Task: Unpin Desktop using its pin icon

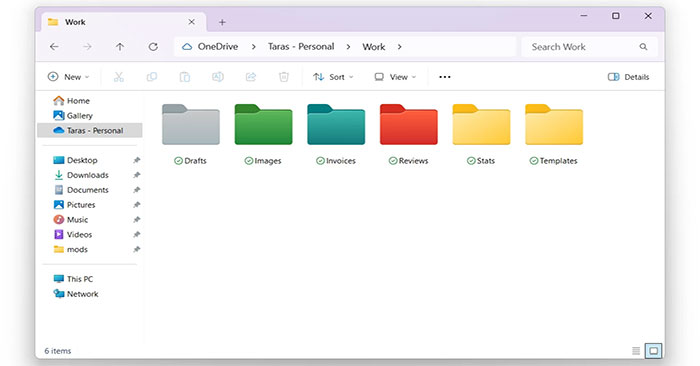Action: click(137, 160)
